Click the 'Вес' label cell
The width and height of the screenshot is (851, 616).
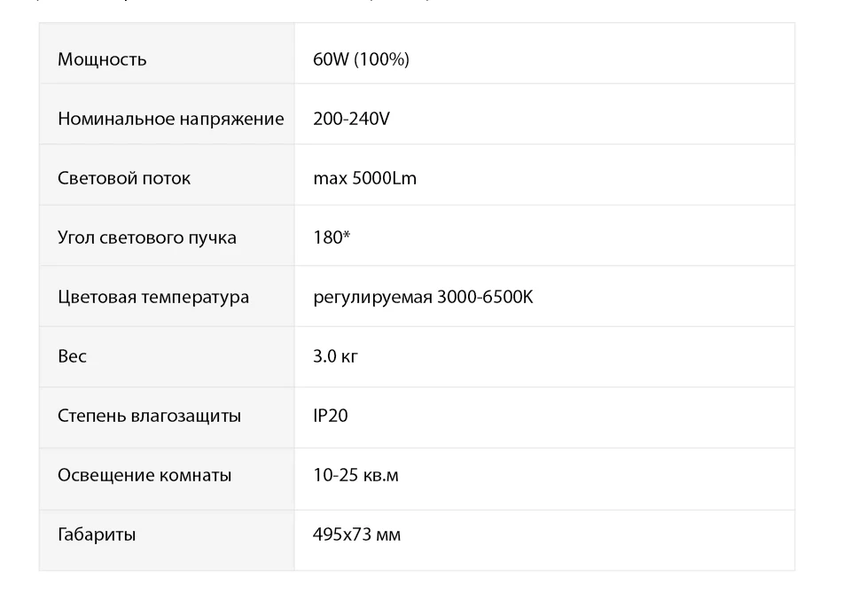[x=73, y=356]
